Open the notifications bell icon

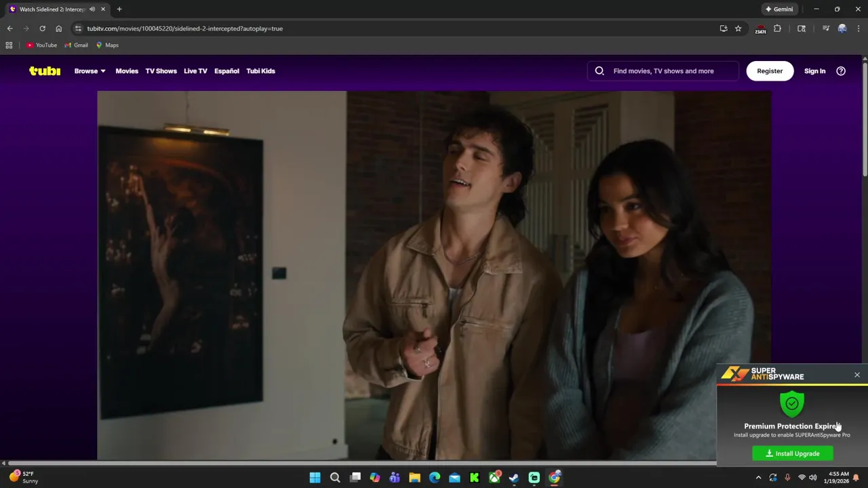(856, 478)
